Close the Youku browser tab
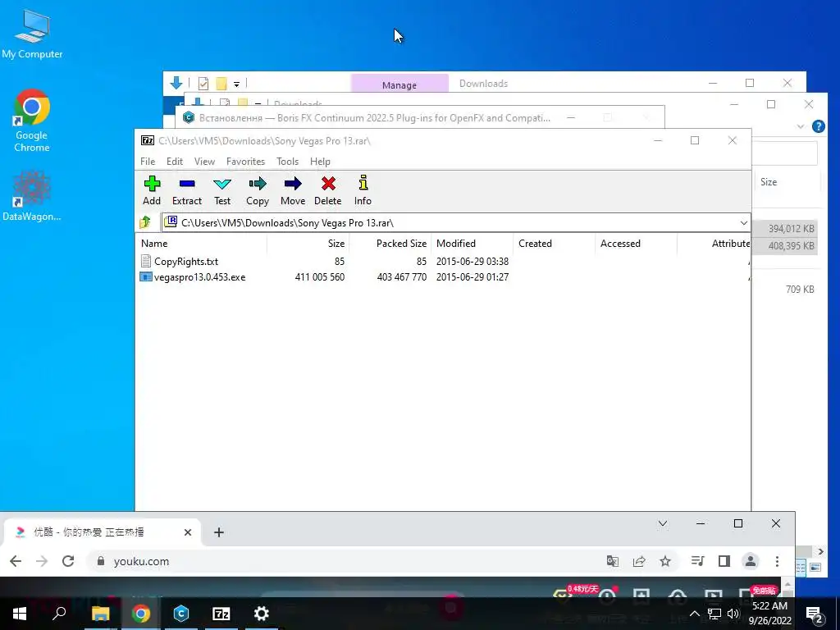This screenshot has height=630, width=840. 188,532
